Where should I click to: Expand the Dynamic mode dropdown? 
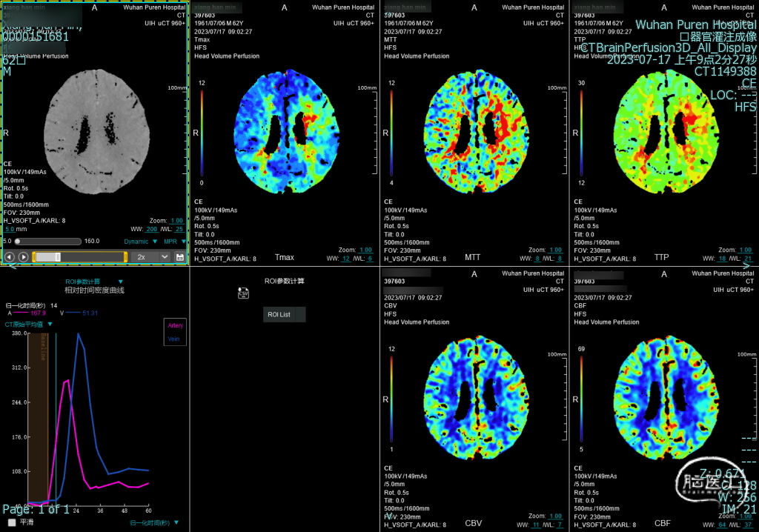click(x=140, y=241)
